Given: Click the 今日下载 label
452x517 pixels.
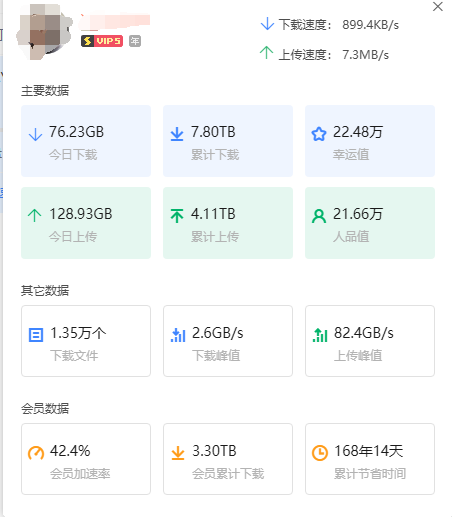Looking at the screenshot, I should click(73, 155).
